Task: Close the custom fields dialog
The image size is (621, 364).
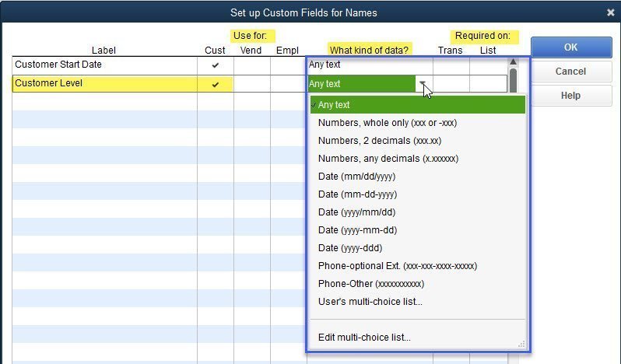Action: coord(610,12)
